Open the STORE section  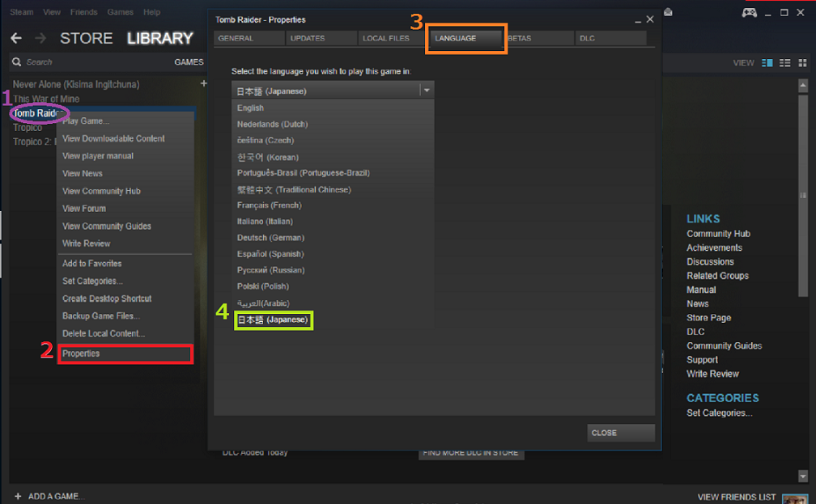(x=87, y=38)
